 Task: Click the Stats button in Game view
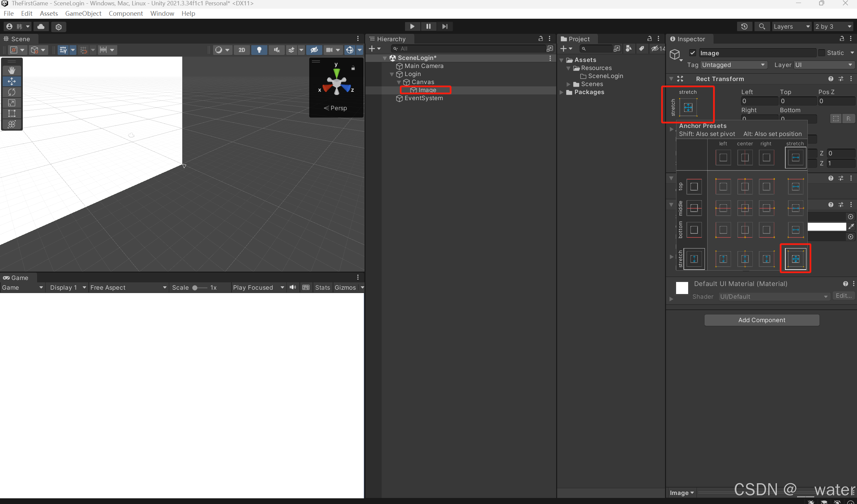coord(322,288)
